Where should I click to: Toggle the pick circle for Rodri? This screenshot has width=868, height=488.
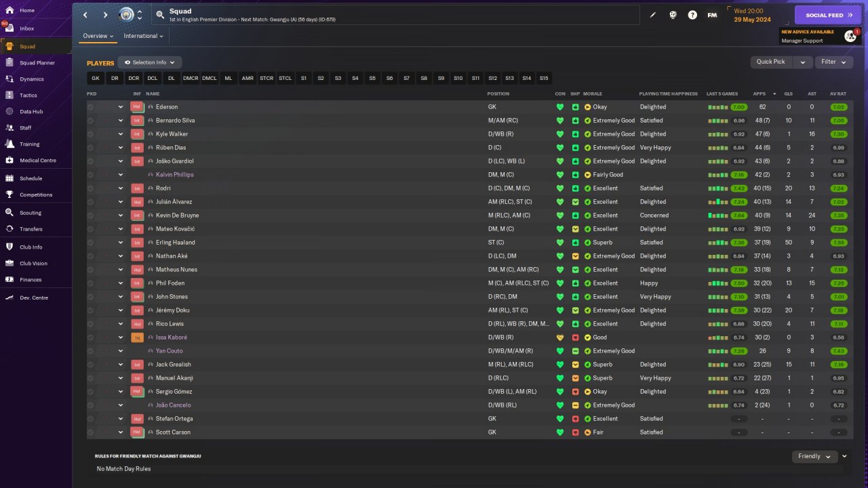90,188
